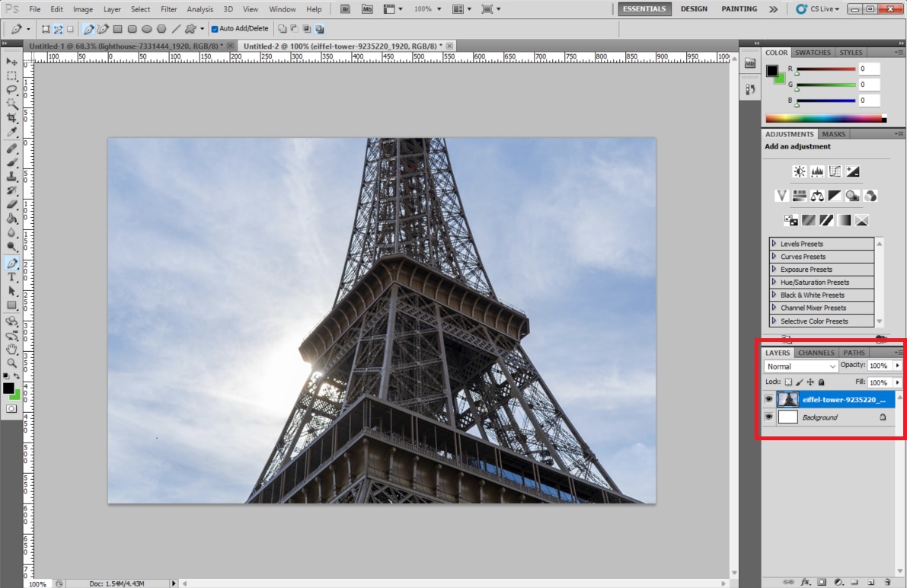Screen dimensions: 907x588
Task: Hide the Background layer
Action: coord(768,417)
